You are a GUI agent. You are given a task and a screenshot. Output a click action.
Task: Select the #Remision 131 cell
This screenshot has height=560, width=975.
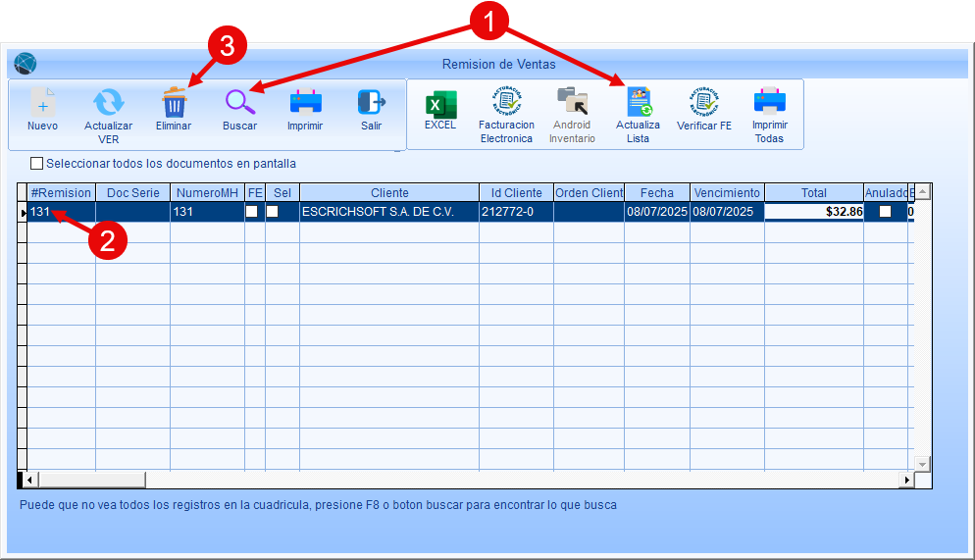tap(61, 212)
